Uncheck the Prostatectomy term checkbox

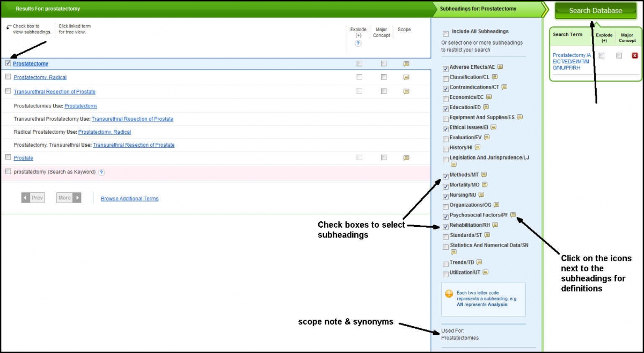click(8, 63)
